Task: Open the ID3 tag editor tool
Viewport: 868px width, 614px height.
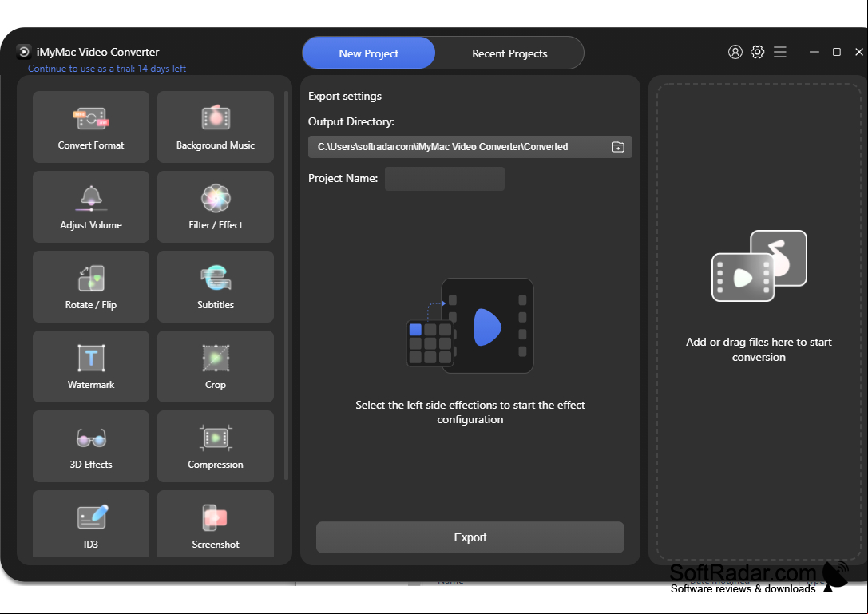Action: pyautogui.click(x=91, y=524)
